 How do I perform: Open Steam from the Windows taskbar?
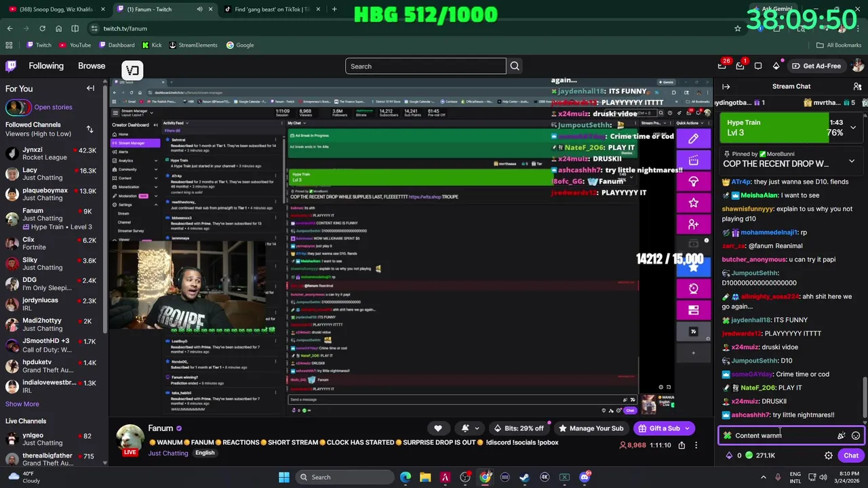[x=525, y=477]
